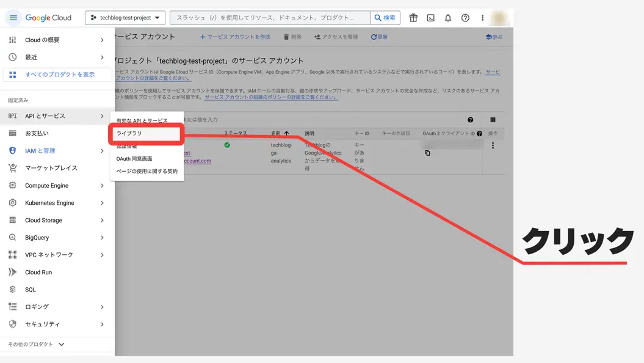This screenshot has height=363, width=644.
Task: Click the IAM shield icon
Action: (13, 150)
